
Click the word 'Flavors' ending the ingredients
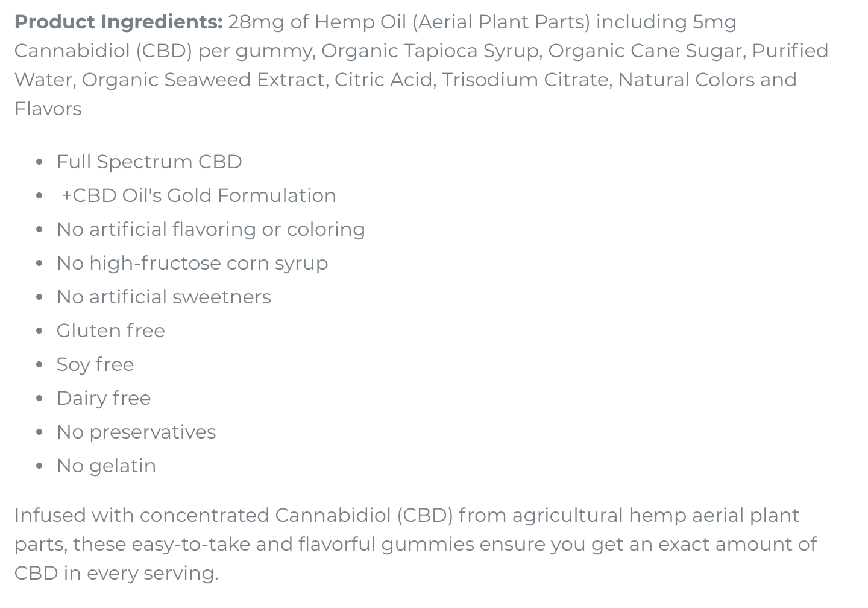(48, 109)
